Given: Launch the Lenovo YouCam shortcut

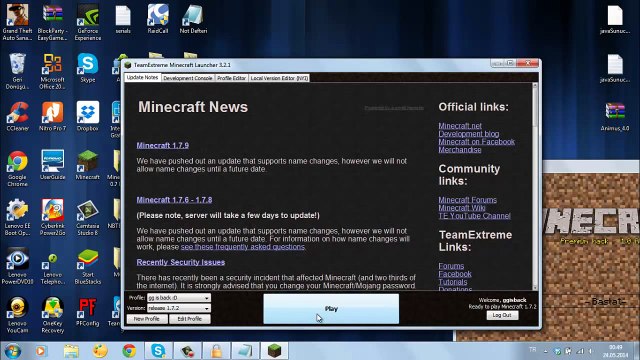Looking at the screenshot, I should 17,315.
